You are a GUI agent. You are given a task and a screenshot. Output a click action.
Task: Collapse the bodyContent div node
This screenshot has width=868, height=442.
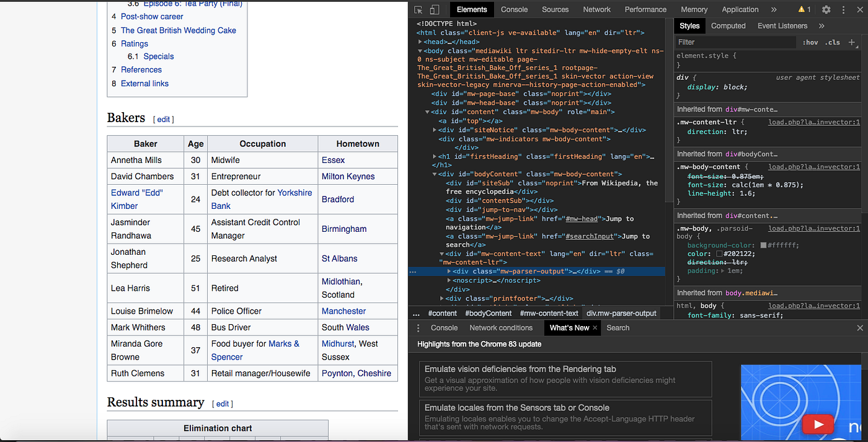pos(435,175)
